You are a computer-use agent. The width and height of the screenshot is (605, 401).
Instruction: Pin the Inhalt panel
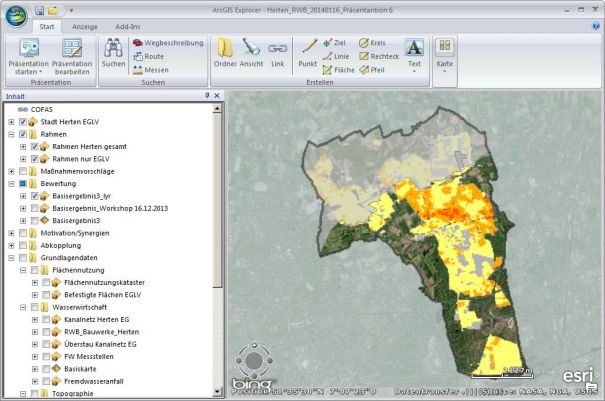pyautogui.click(x=207, y=95)
